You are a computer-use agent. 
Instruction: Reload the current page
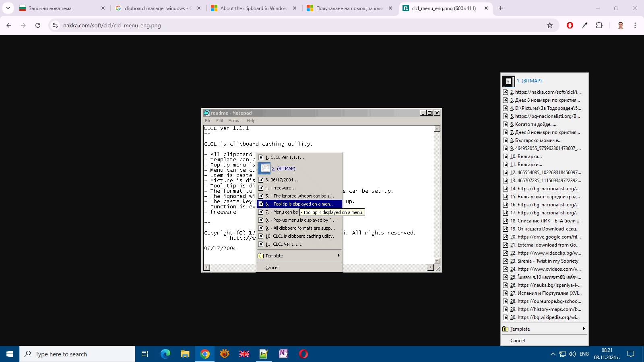click(x=38, y=25)
